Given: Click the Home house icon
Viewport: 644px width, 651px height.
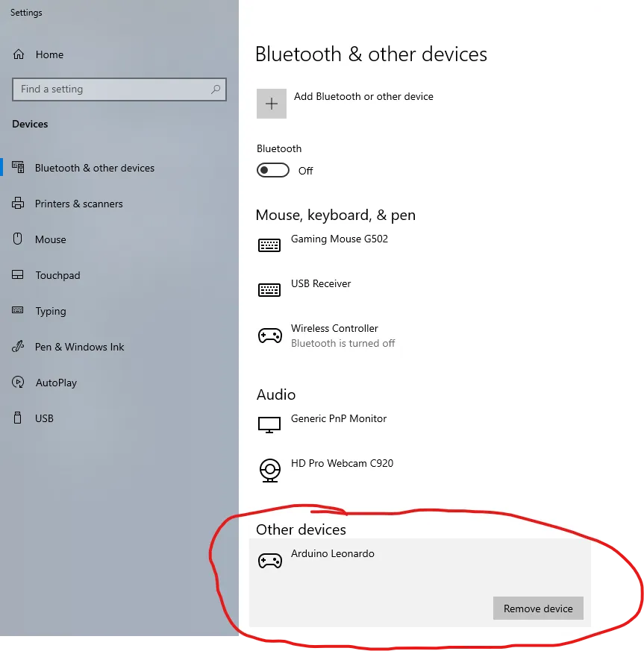Looking at the screenshot, I should tap(19, 54).
